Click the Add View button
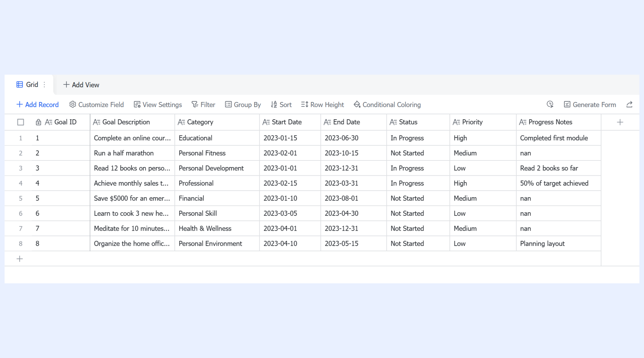 pos(81,85)
